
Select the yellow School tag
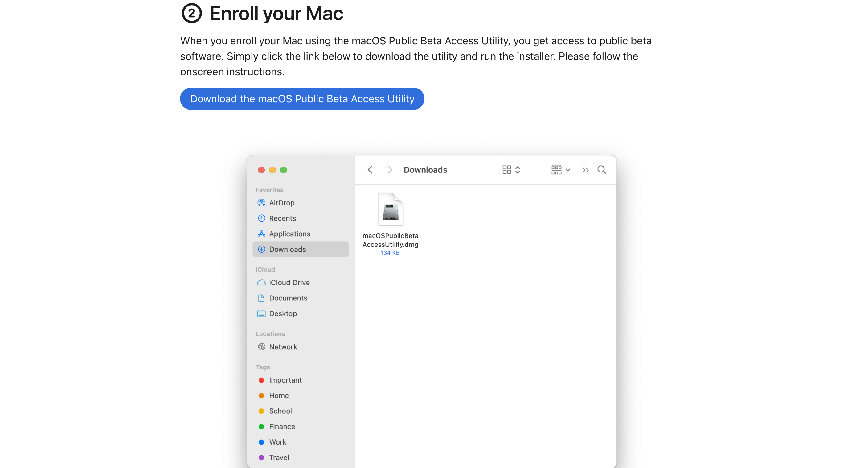(x=301, y=411)
